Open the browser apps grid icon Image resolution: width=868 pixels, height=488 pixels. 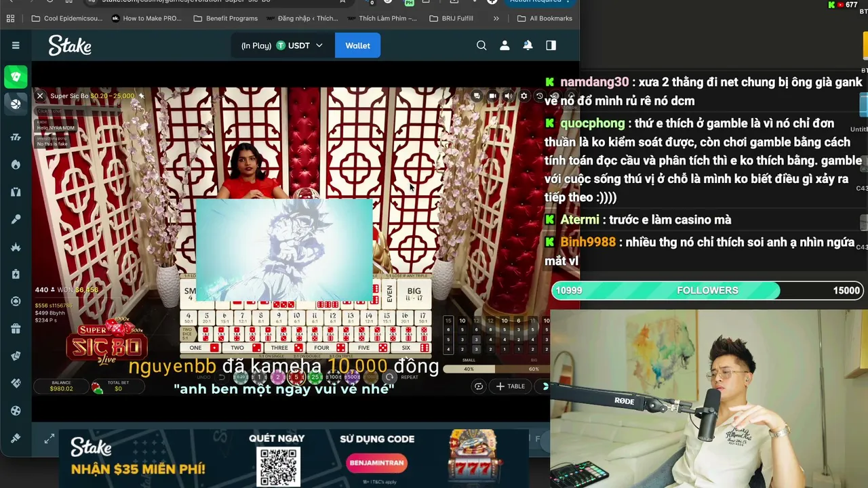(x=10, y=18)
